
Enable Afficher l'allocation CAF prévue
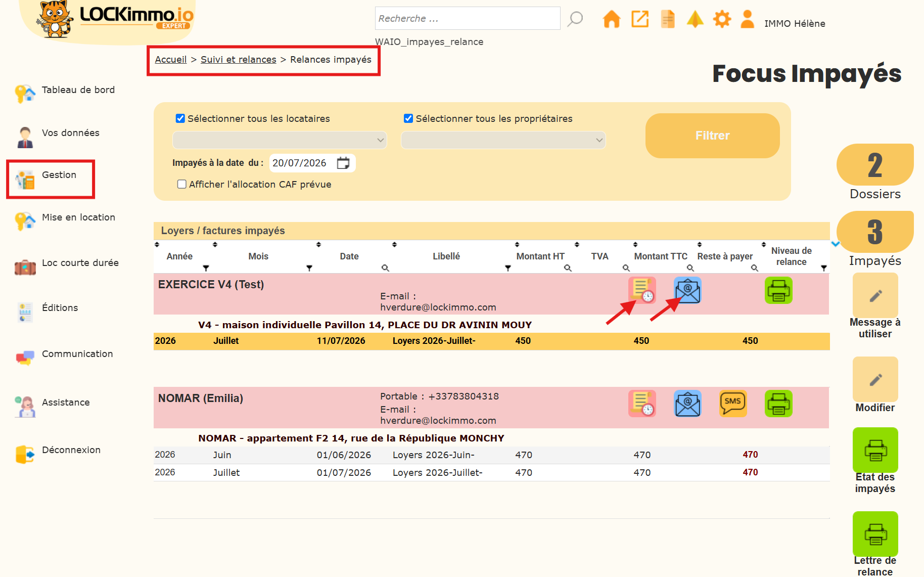pos(182,184)
